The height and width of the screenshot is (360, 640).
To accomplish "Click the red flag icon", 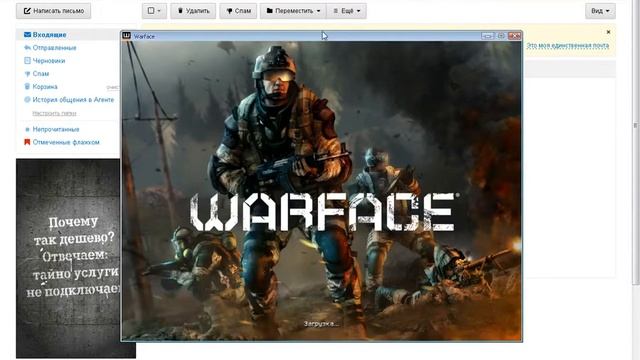I will click(27, 142).
